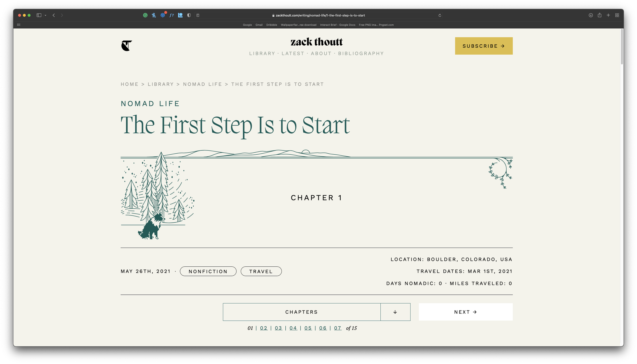Jump to chapter 05 link

[x=308, y=328]
